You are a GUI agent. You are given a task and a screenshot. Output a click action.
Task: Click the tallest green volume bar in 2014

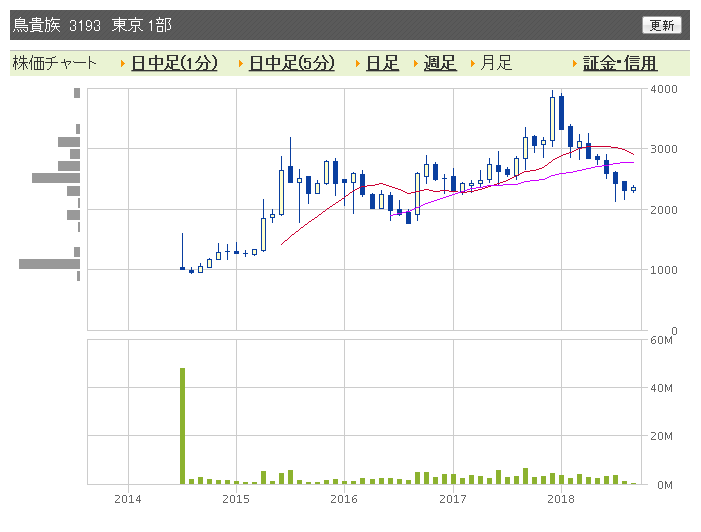point(182,426)
